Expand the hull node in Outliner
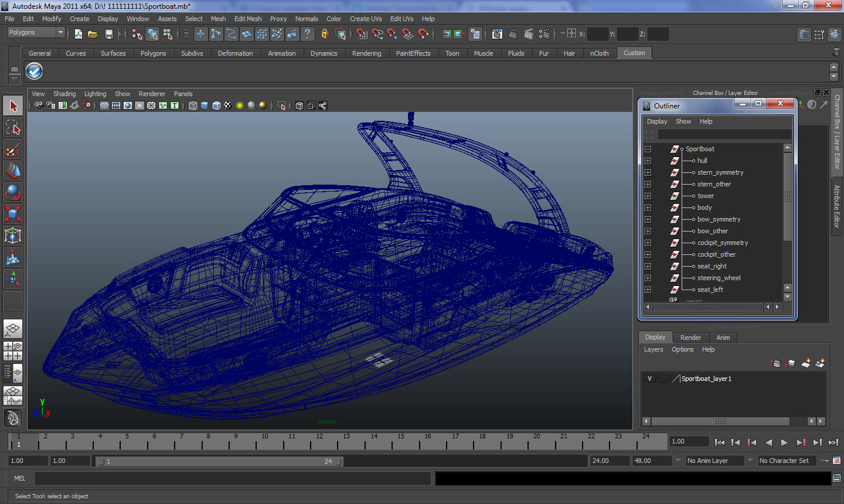Image resolution: width=844 pixels, height=504 pixels. [x=648, y=161]
